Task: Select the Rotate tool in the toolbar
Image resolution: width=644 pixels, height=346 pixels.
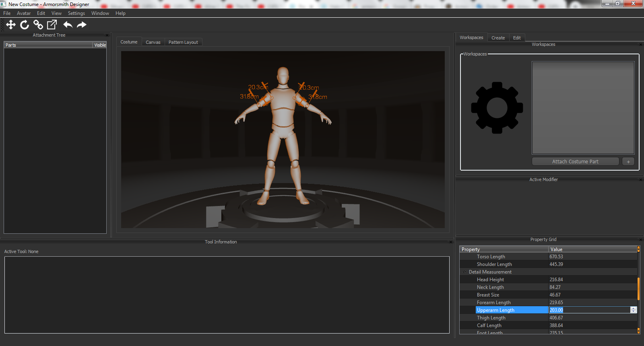Action: coord(25,25)
